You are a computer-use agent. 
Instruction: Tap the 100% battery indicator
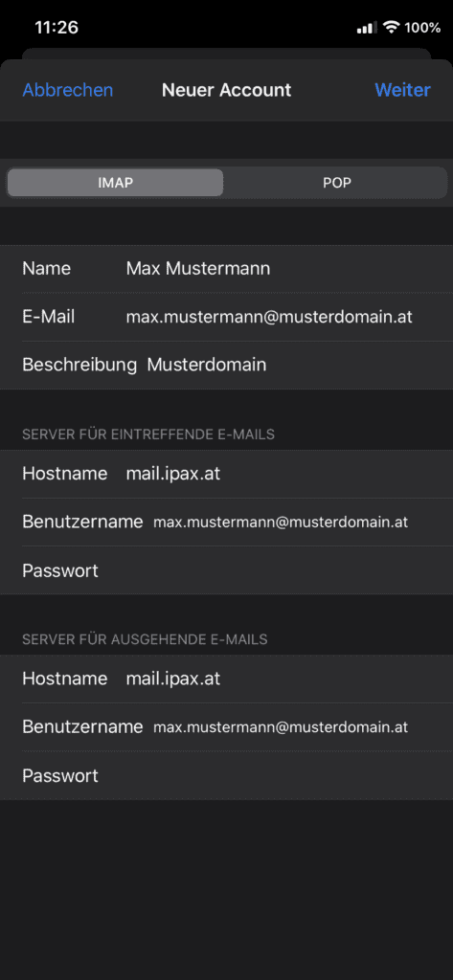pos(422,28)
